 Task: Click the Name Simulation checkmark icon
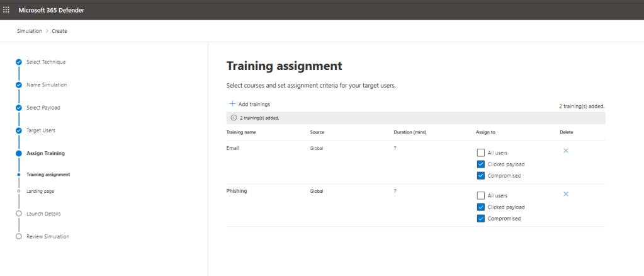[x=19, y=85]
